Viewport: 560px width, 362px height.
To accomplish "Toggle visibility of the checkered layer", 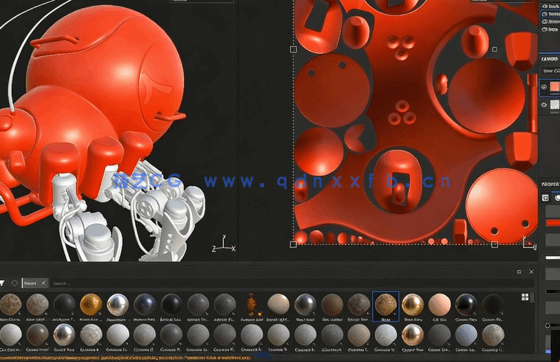I will click(544, 105).
